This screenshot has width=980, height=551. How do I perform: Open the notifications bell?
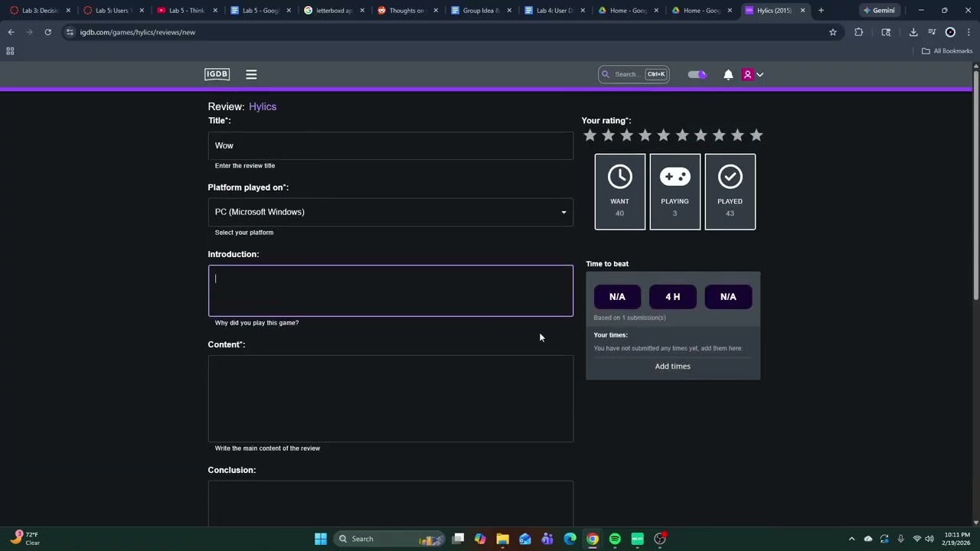[728, 74]
